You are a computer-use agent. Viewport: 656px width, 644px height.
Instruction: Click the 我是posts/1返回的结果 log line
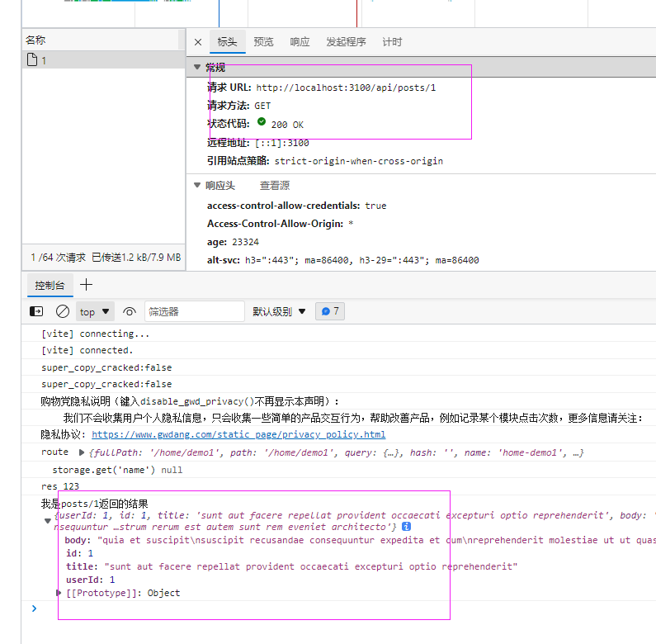[95, 504]
